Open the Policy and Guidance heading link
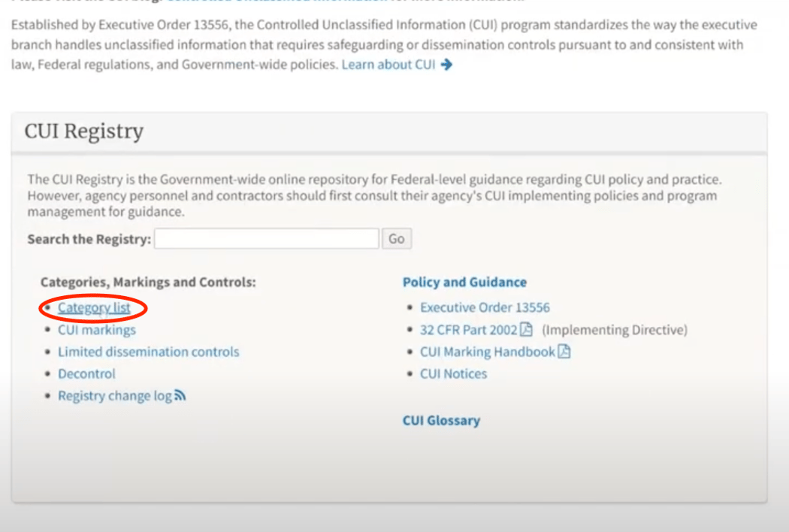The height and width of the screenshot is (532, 789). click(x=464, y=282)
